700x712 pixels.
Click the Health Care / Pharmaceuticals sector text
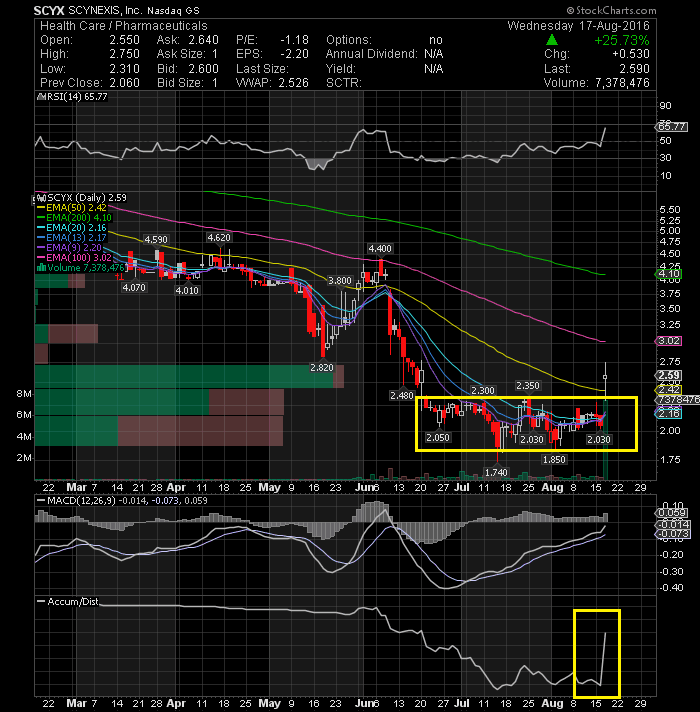[x=123, y=26]
